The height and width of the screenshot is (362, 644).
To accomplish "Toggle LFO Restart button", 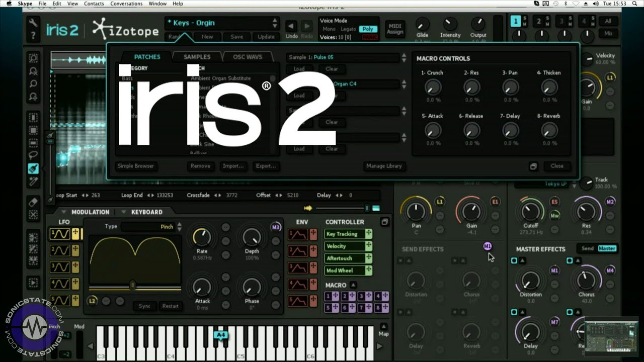I will coord(171,306).
